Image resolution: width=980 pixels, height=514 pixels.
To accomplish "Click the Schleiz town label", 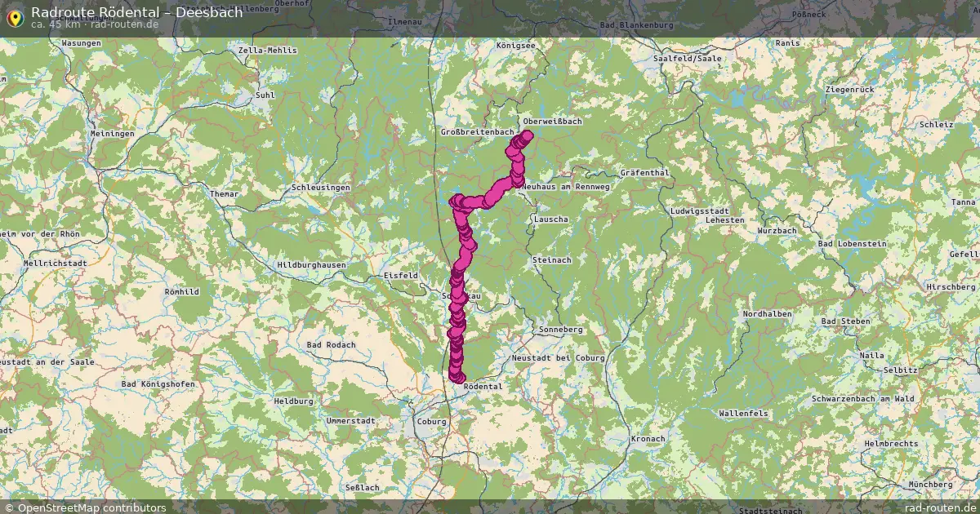I will click(x=935, y=125).
